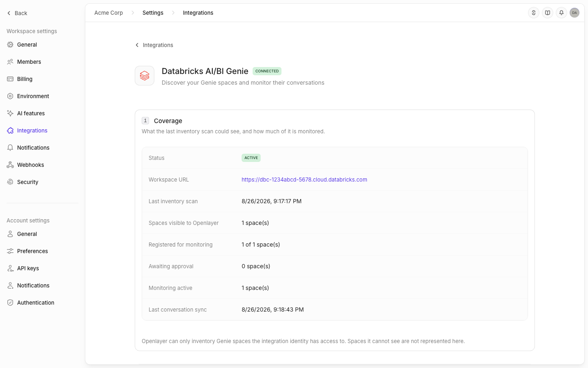The image size is (588, 368).
Task: Click the Registered for monitoring label
Action: click(x=180, y=245)
